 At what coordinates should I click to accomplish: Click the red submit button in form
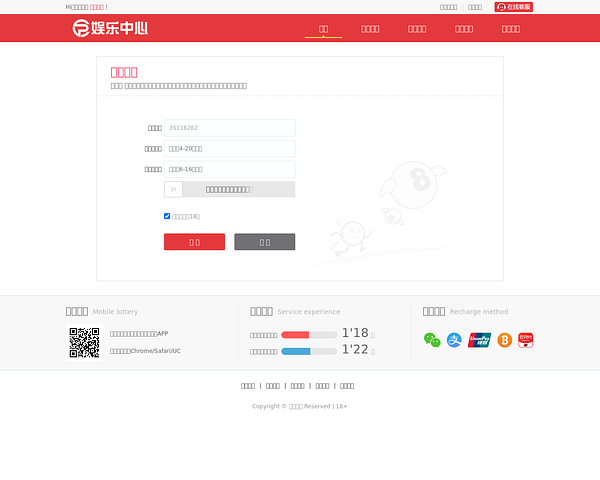click(x=194, y=242)
